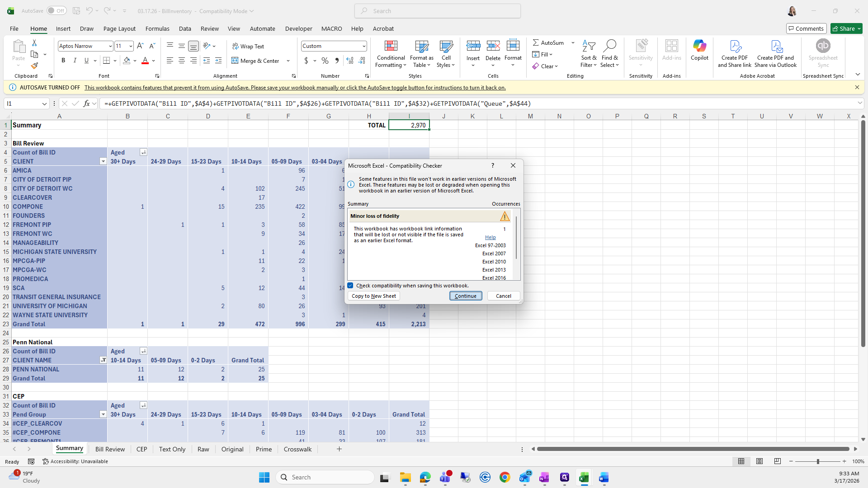The width and height of the screenshot is (868, 488).
Task: Toggle Wrap Text for the cell
Action: (248, 46)
